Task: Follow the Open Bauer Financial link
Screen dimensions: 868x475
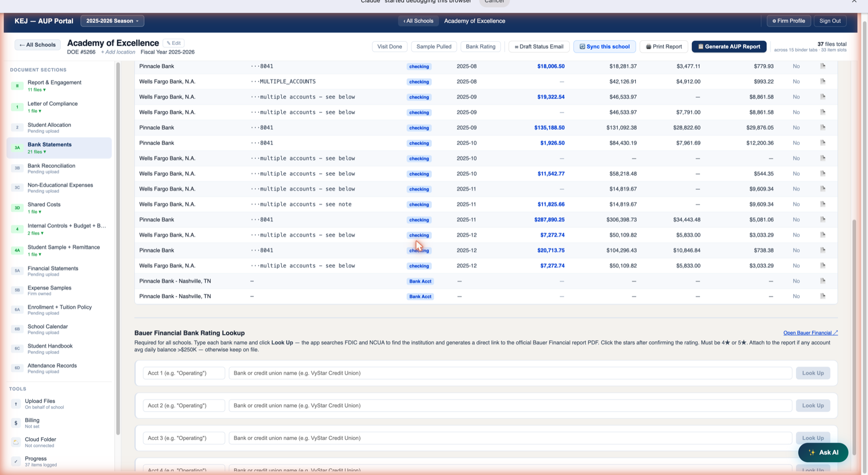Action: [x=810, y=333]
